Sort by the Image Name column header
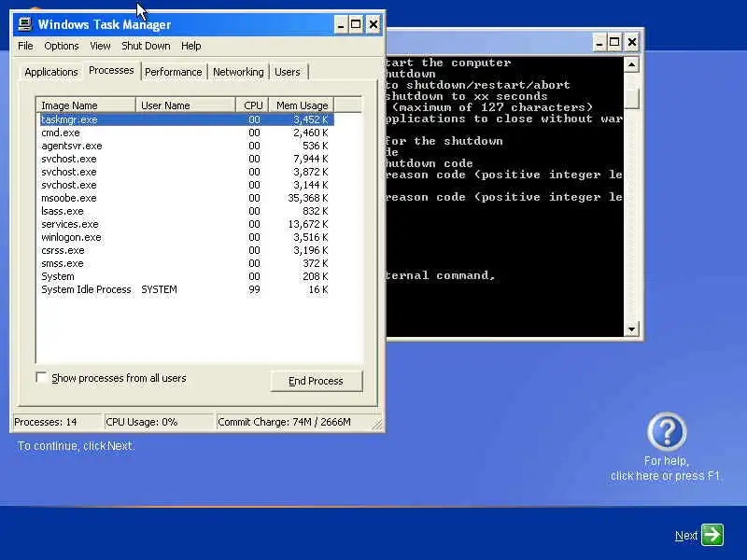Viewport: 747px width, 560px height. 86,105
